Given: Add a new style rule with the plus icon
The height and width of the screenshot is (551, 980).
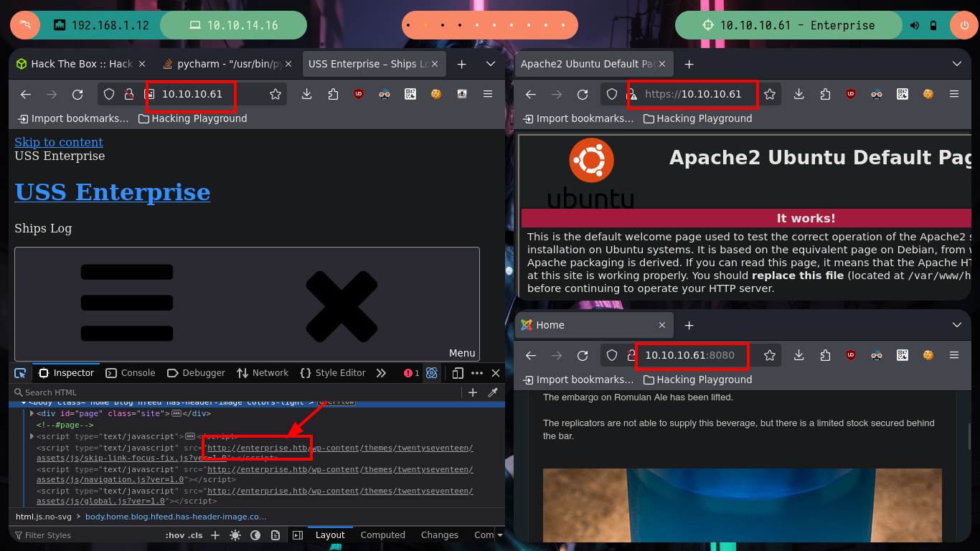Looking at the screenshot, I should tap(215, 535).
